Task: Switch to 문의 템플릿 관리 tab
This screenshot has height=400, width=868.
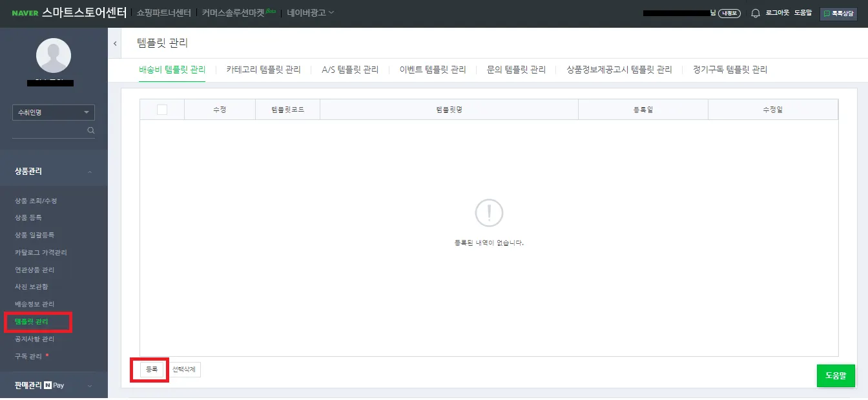Action: pos(516,70)
